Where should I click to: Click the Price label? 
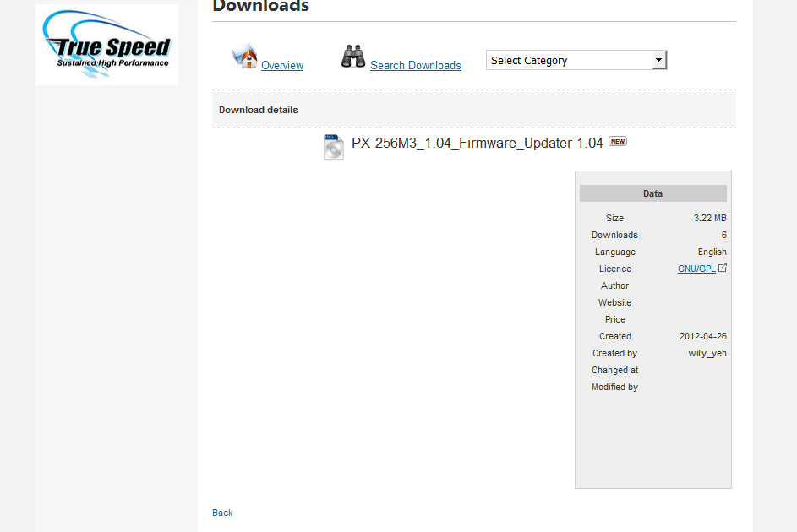[x=615, y=319]
